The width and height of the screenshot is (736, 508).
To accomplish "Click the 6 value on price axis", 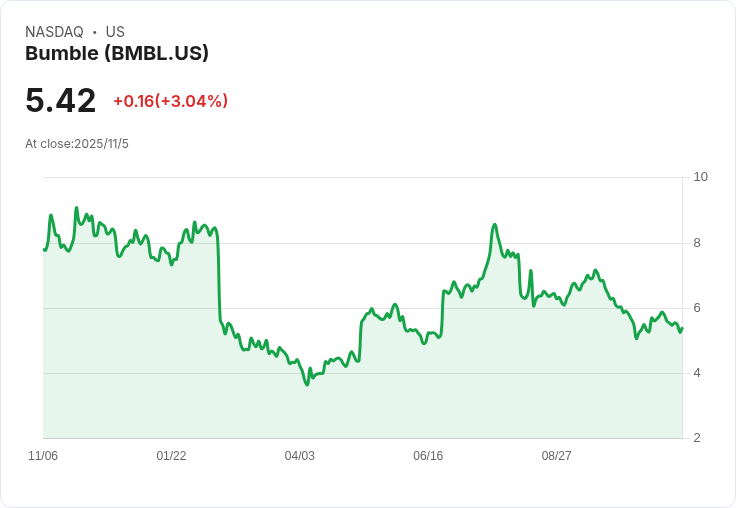I will 697,308.
